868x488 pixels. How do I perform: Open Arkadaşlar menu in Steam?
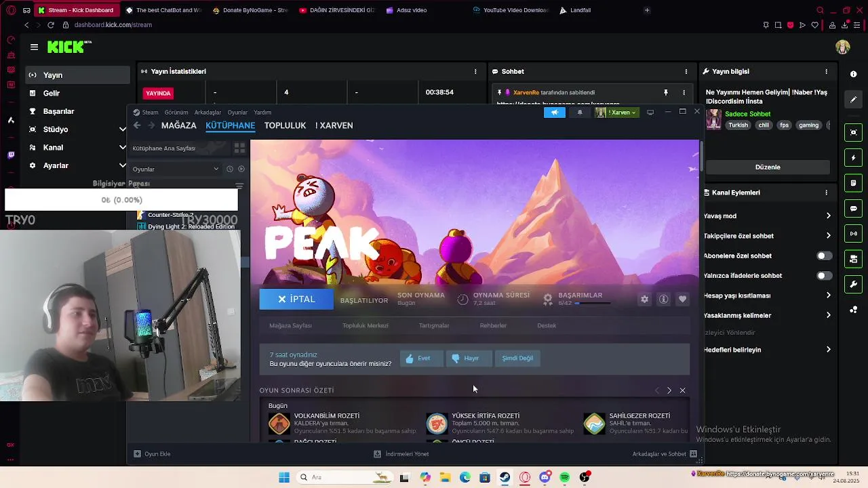click(208, 113)
